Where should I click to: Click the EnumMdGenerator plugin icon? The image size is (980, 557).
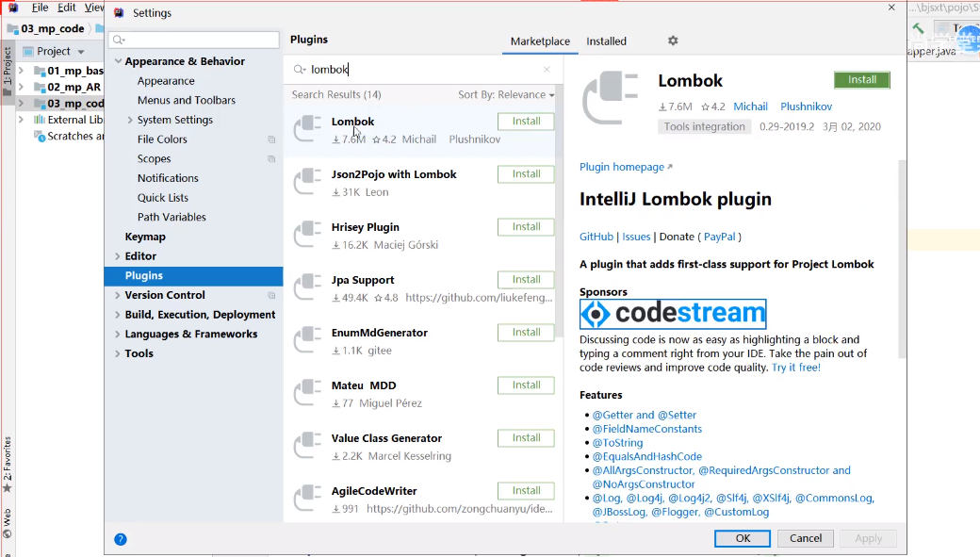pyautogui.click(x=307, y=340)
